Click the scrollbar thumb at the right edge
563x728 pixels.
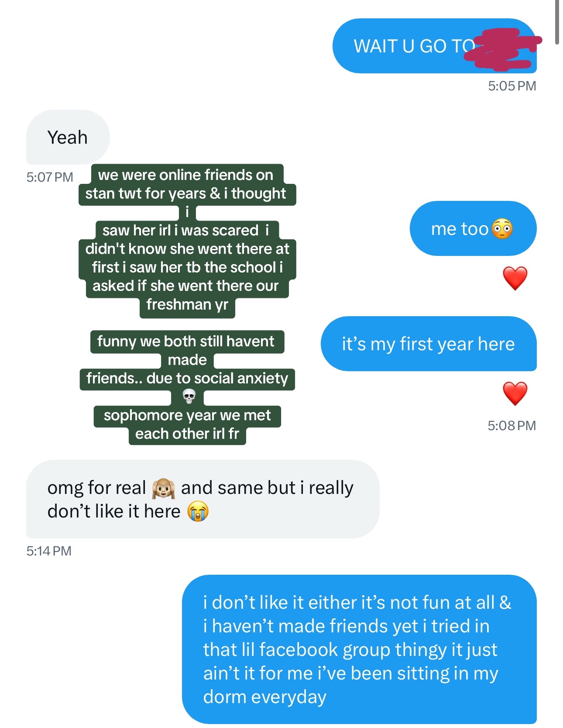coord(557,22)
